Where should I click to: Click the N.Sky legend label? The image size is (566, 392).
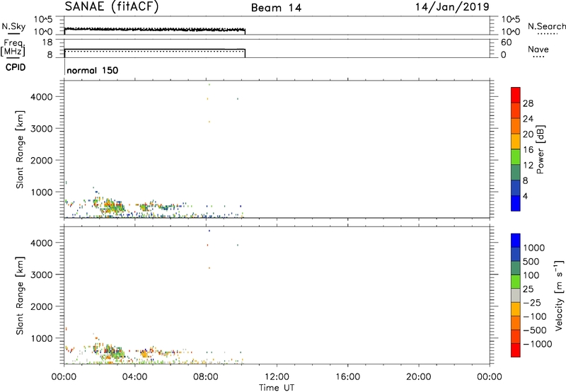[x=13, y=26]
